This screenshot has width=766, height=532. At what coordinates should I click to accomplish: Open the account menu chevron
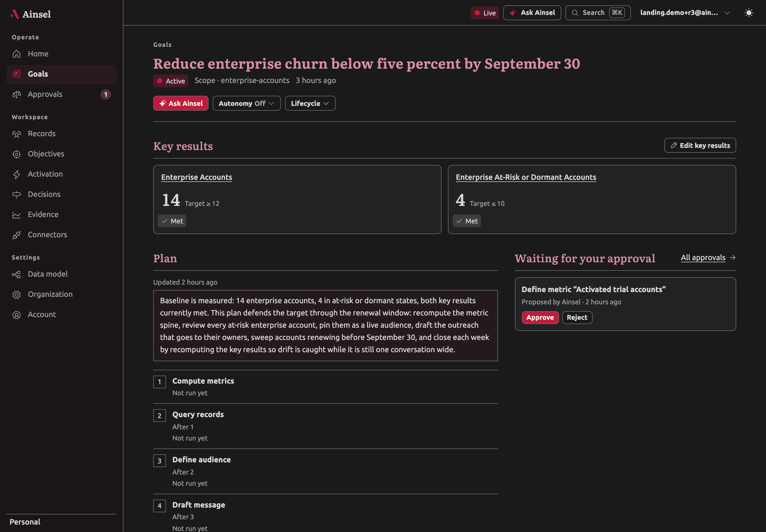coord(727,13)
